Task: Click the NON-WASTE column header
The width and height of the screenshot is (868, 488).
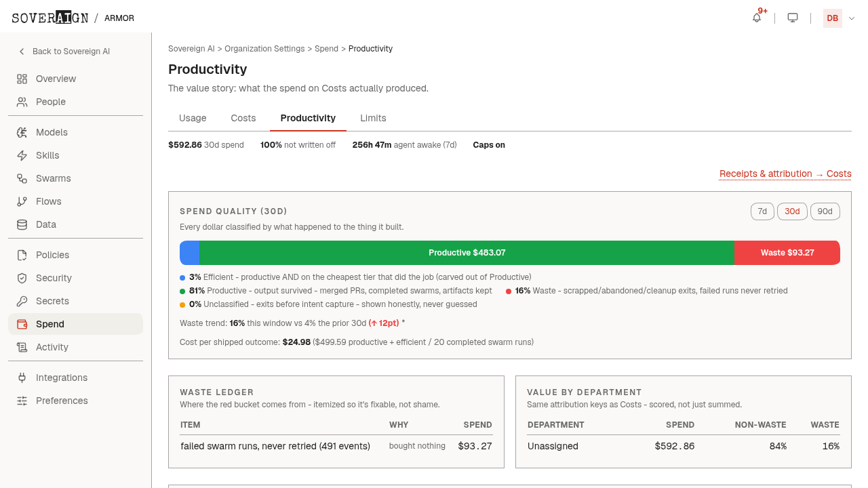Action: coord(760,425)
